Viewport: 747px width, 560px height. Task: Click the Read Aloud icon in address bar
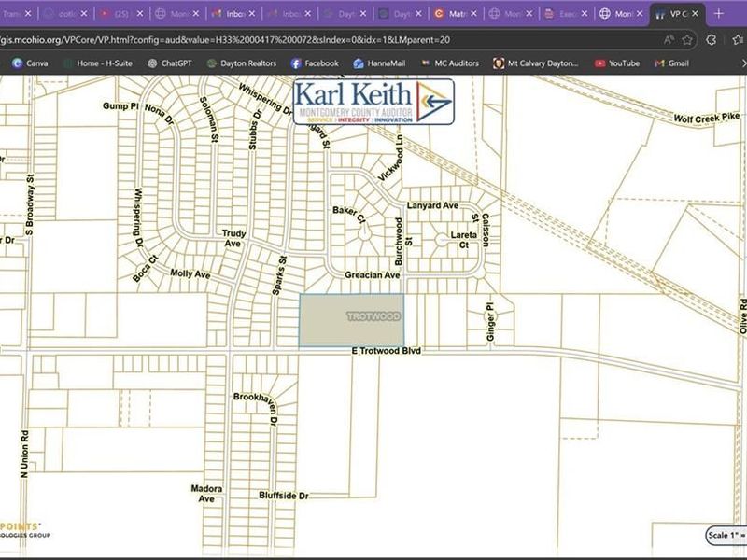(x=669, y=40)
